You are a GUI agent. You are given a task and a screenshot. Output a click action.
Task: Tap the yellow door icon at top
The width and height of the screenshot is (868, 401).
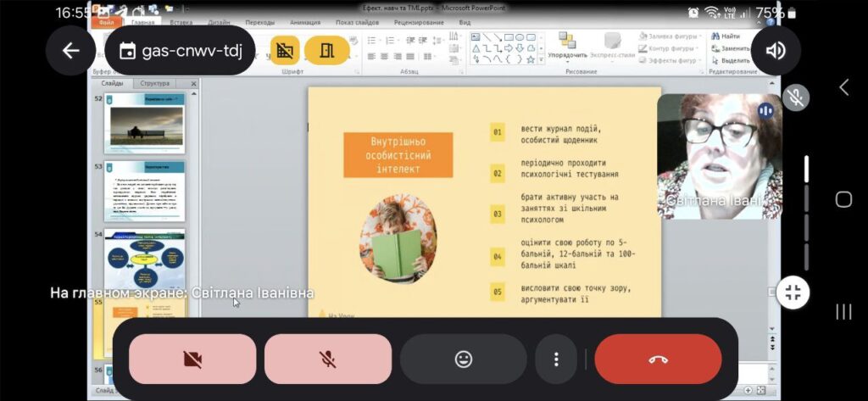click(x=325, y=51)
